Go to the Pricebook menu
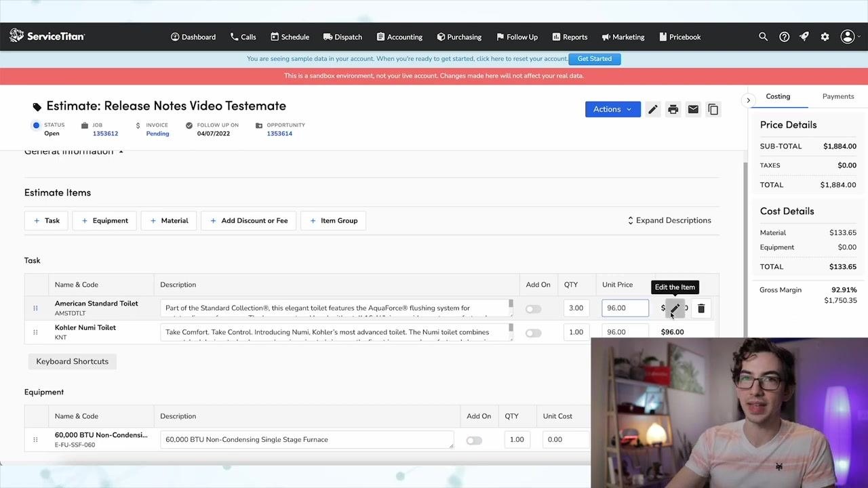 [681, 37]
